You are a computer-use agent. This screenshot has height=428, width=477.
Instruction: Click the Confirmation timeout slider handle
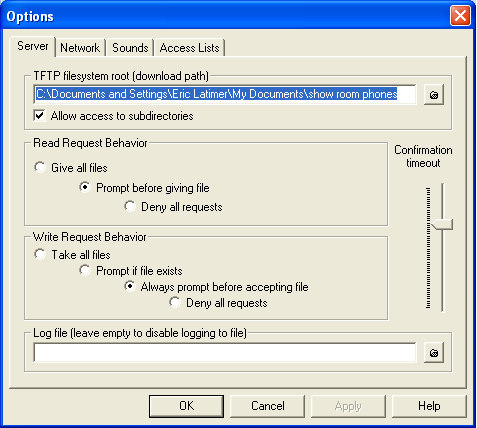(442, 224)
